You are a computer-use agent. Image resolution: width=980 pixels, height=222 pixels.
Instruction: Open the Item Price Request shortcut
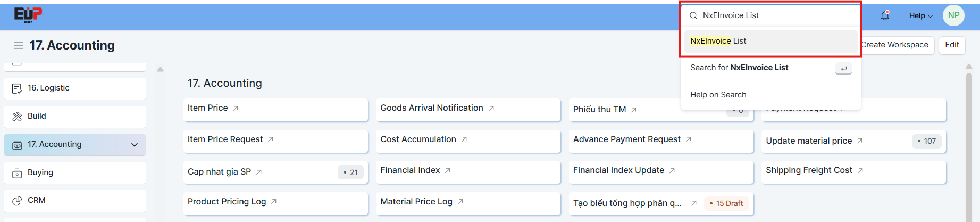tap(225, 139)
